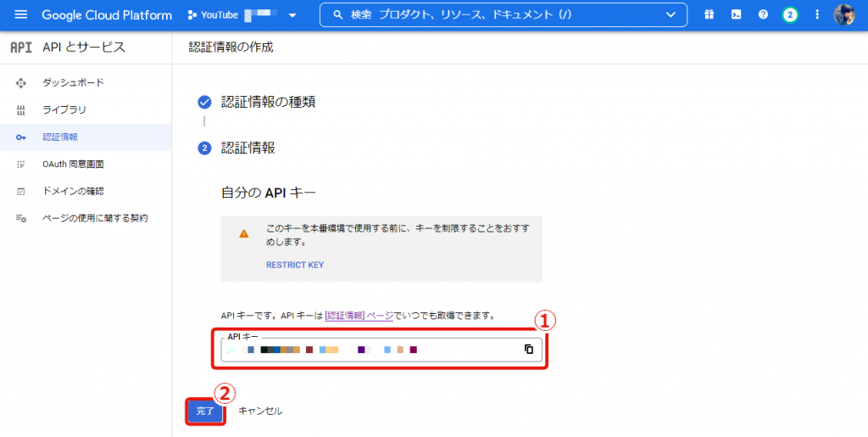
Task: Click the RESTRICT KEY link
Action: [294, 265]
